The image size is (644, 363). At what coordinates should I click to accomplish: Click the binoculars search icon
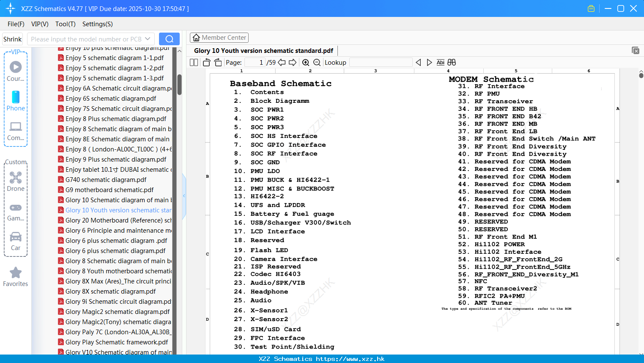pos(452,62)
